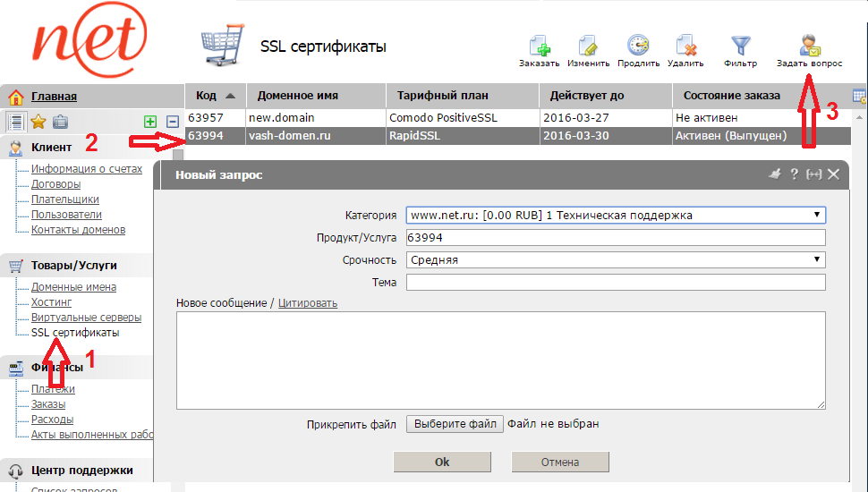
Task: Click the Тема input field
Action: pyautogui.click(x=616, y=283)
